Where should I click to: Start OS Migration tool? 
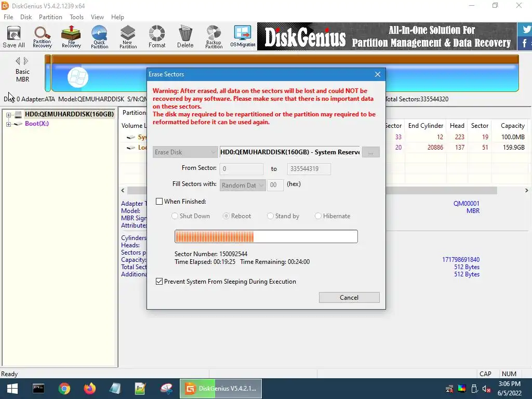(x=243, y=37)
